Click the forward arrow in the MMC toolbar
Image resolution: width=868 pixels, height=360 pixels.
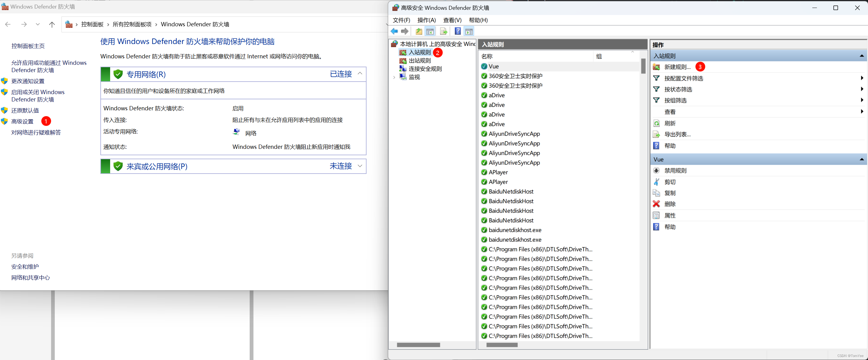[x=405, y=31]
